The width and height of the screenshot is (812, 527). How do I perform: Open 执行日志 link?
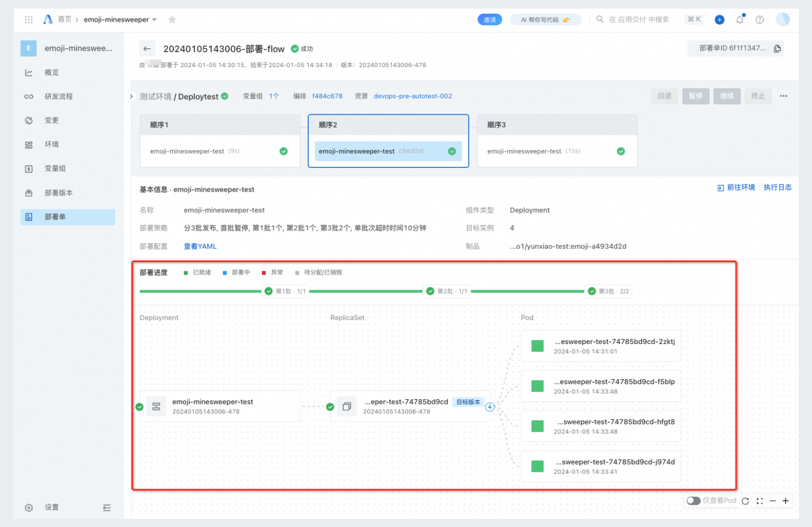(x=778, y=188)
